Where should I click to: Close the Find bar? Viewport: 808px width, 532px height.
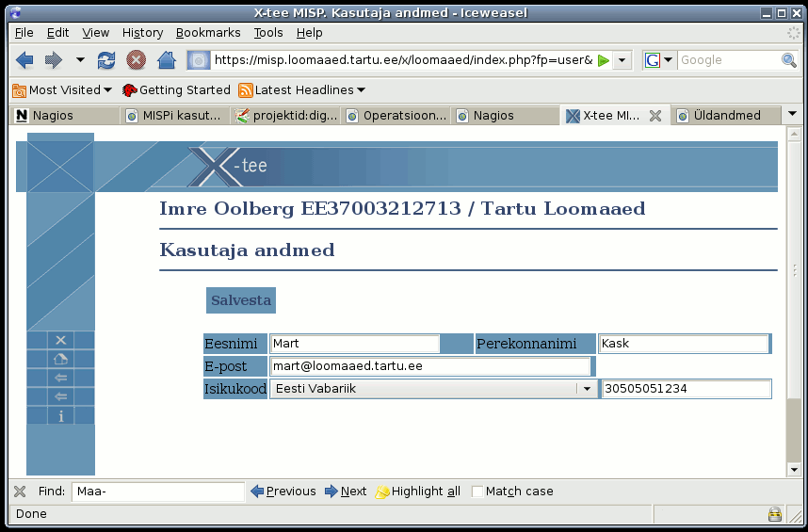20,492
